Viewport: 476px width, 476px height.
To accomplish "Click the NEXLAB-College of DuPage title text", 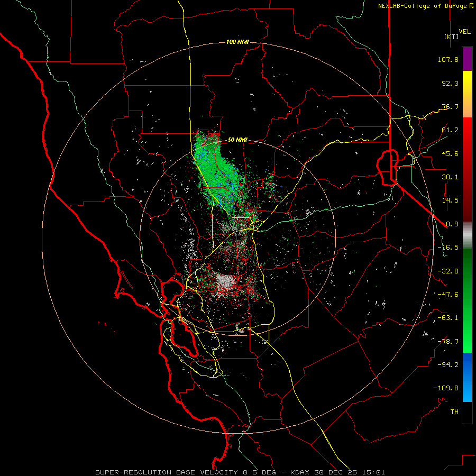I will (x=422, y=6).
